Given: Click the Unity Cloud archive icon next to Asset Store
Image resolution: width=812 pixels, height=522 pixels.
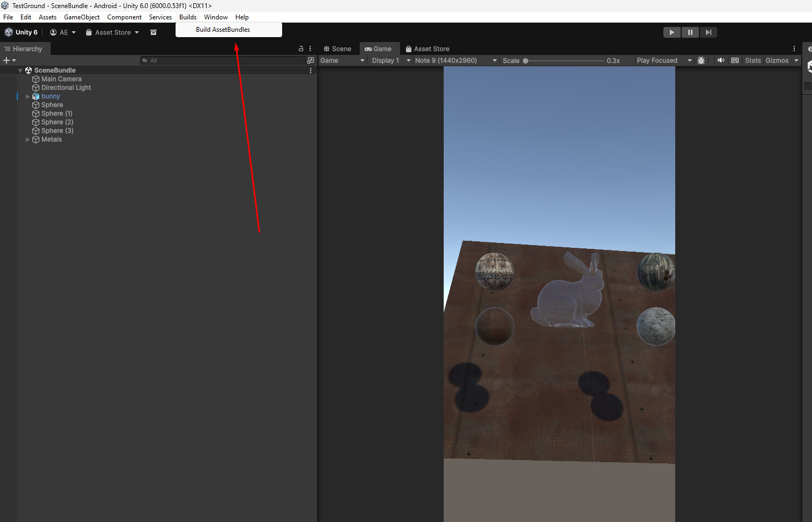Looking at the screenshot, I should coord(153,32).
